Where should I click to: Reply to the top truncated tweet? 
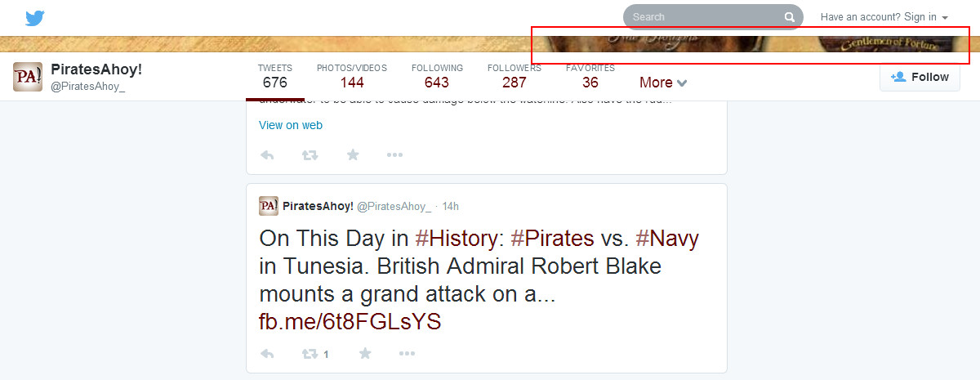coord(267,154)
